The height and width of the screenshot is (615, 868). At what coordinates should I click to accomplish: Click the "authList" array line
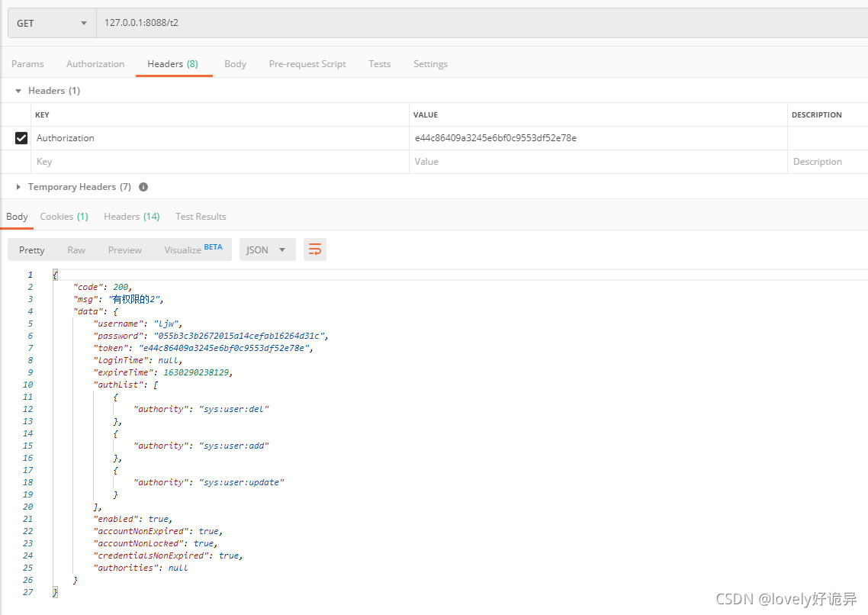126,385
